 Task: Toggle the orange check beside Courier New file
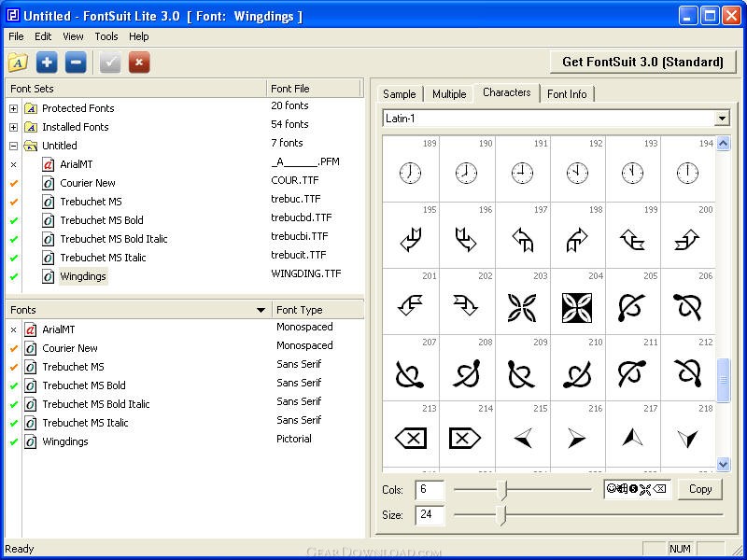click(x=14, y=183)
